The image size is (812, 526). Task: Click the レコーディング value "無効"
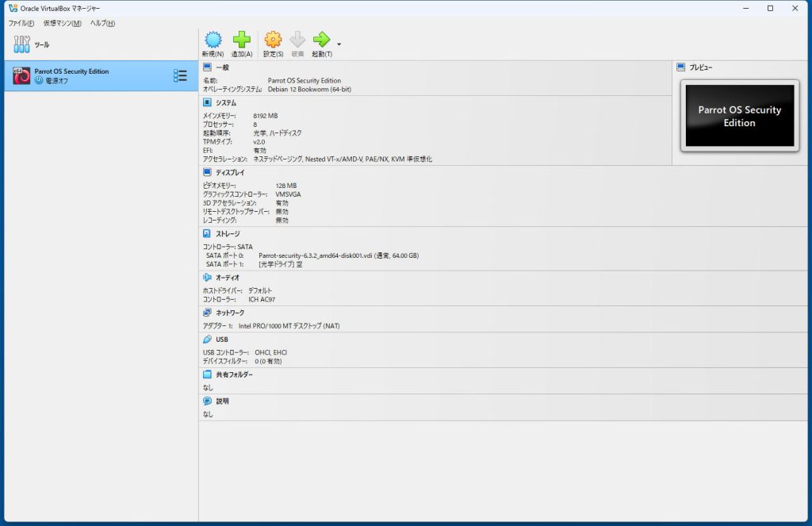[282, 221]
